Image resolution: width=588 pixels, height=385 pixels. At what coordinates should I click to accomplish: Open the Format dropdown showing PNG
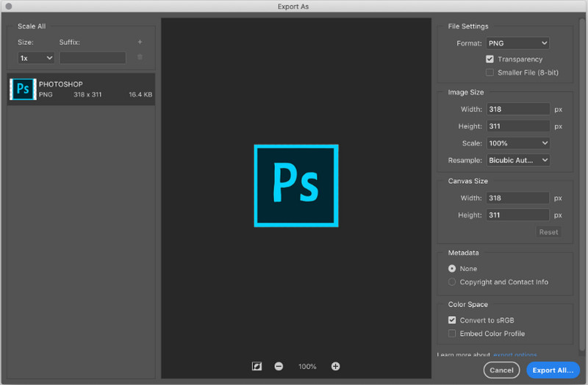pyautogui.click(x=518, y=43)
